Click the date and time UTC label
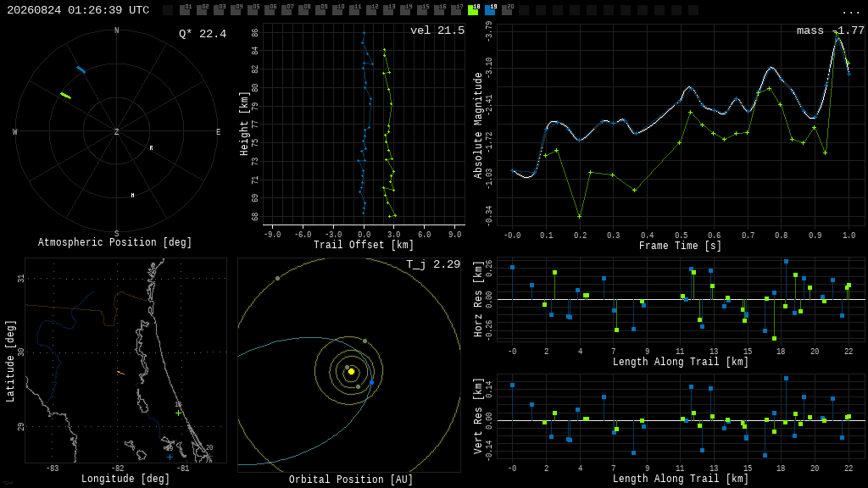Image resolution: width=868 pixels, height=488 pixels. (78, 10)
